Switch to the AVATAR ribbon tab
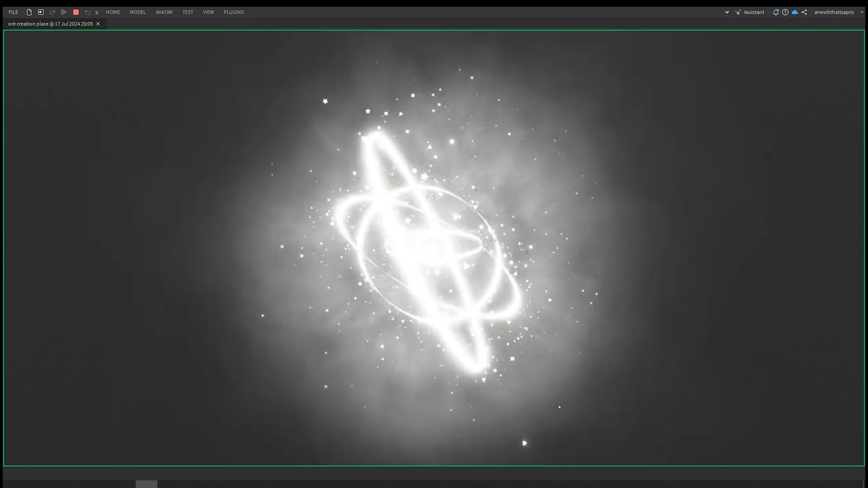The image size is (868, 488). click(x=164, y=12)
